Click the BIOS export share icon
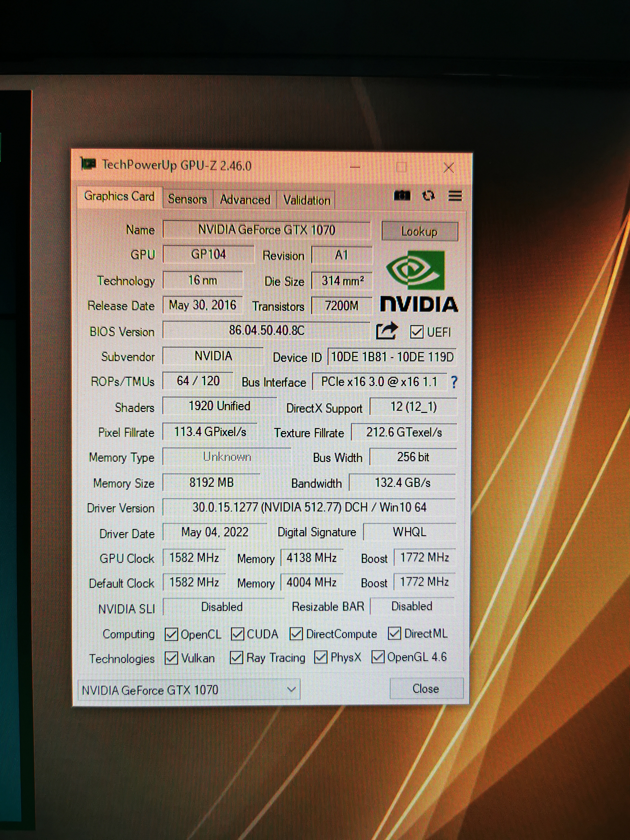Image resolution: width=630 pixels, height=840 pixels. click(386, 331)
